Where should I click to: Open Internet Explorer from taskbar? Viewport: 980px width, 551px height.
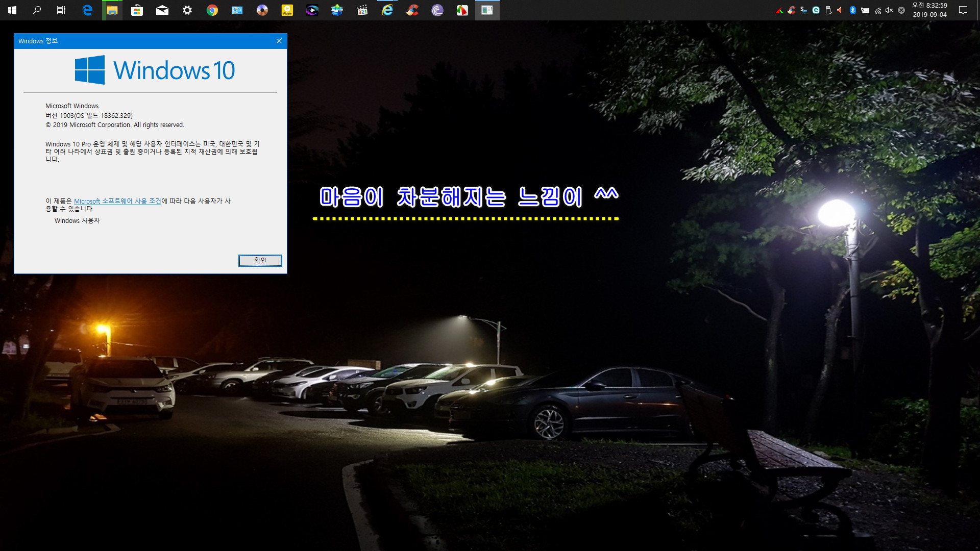[387, 10]
